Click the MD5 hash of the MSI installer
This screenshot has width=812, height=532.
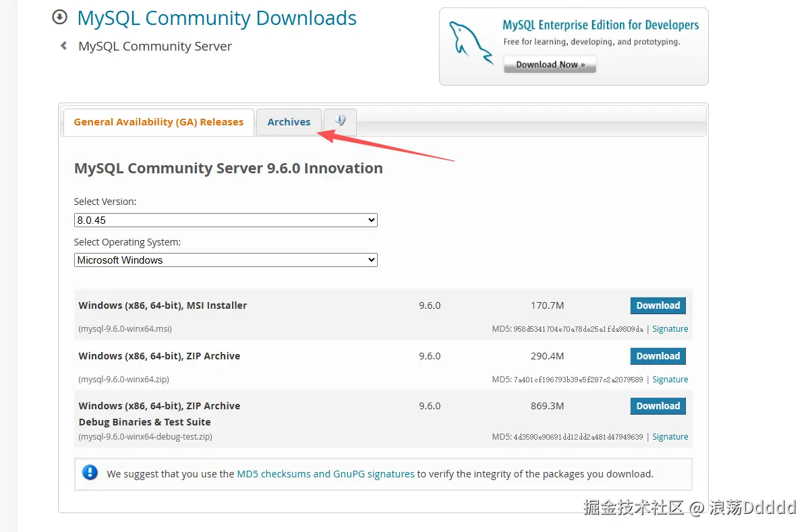[578, 329]
